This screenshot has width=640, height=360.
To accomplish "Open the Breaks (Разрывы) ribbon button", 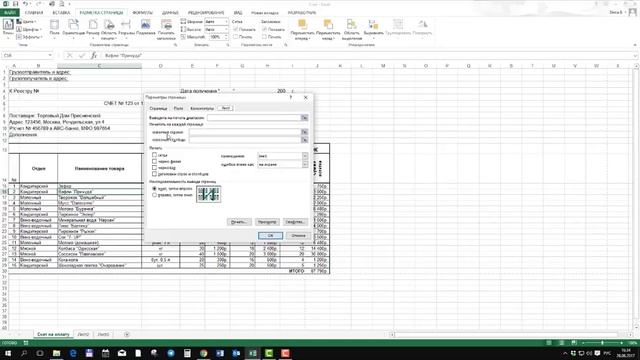I will coord(126,28).
